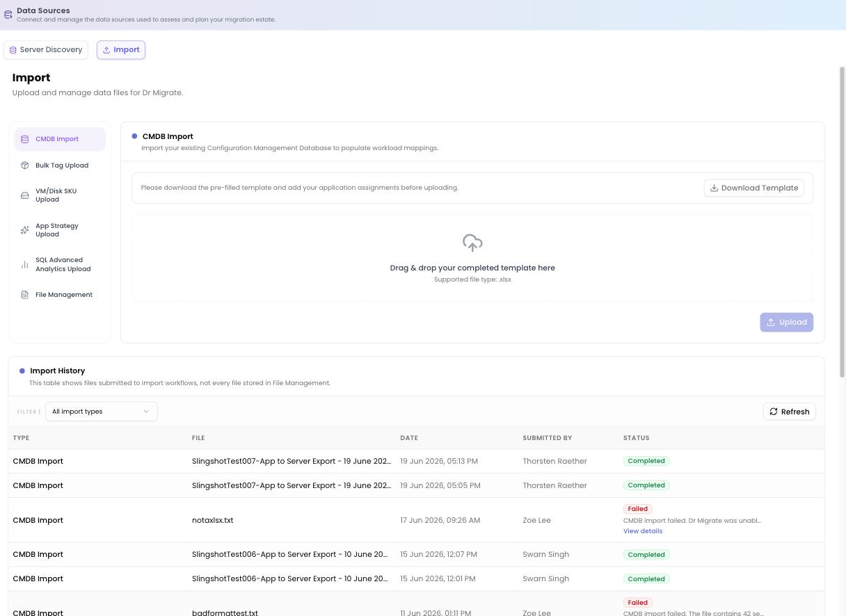Click SlingshotTest007 file in 05:13 PM row
The width and height of the screenshot is (846, 616).
tap(292, 461)
